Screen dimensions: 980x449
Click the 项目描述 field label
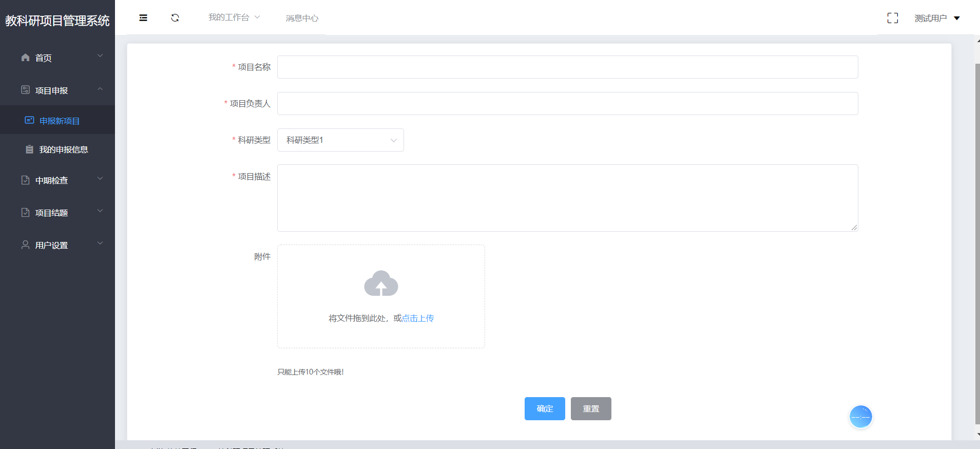254,177
